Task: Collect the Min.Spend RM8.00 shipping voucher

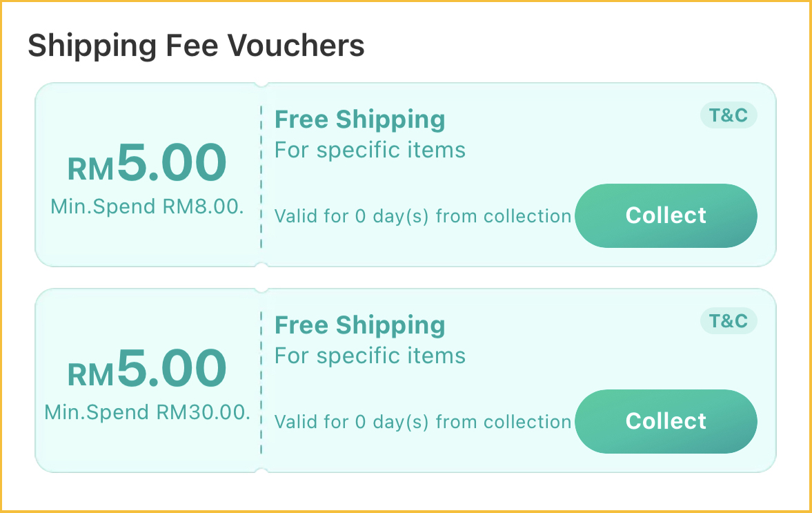Action: click(x=666, y=215)
